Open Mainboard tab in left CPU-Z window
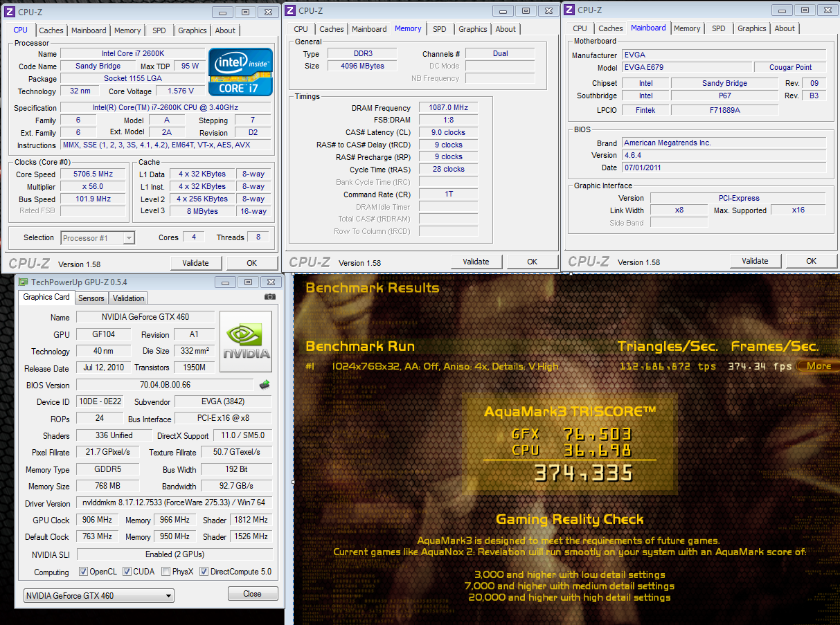The width and height of the screenshot is (840, 625). (x=89, y=30)
